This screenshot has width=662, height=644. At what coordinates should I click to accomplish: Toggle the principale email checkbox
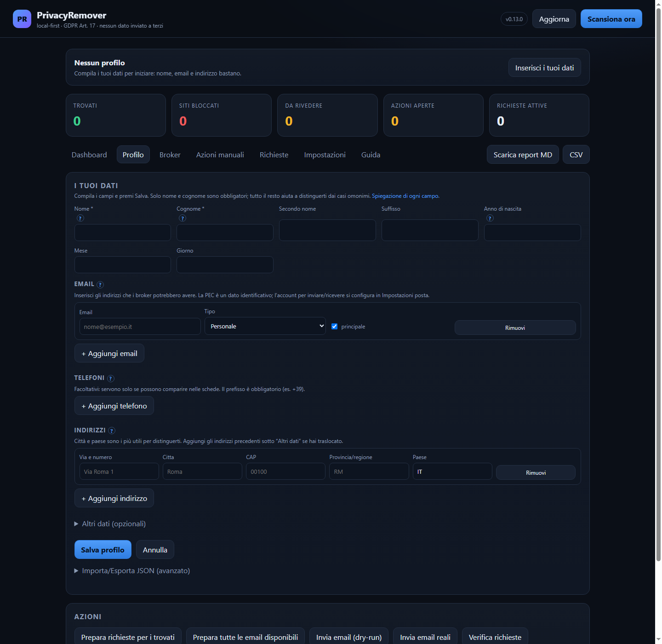point(335,327)
